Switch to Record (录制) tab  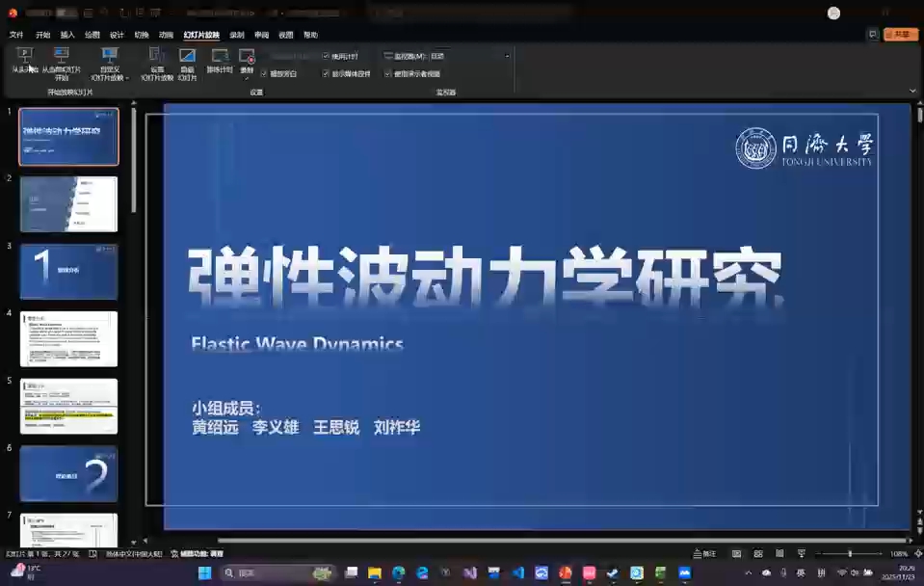coord(237,35)
